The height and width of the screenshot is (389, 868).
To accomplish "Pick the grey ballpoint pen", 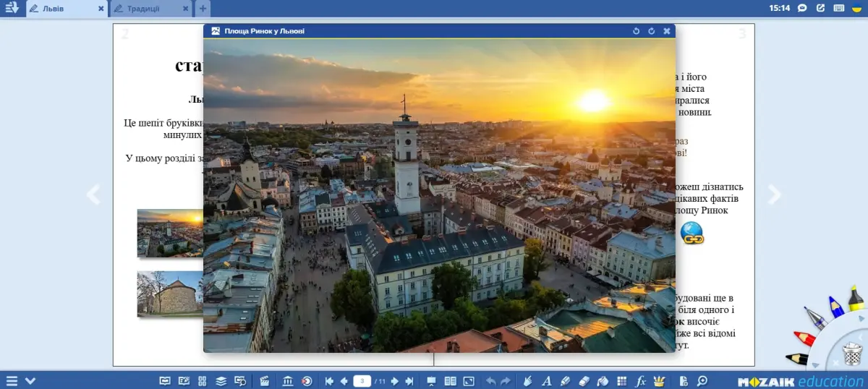I will 815,318.
